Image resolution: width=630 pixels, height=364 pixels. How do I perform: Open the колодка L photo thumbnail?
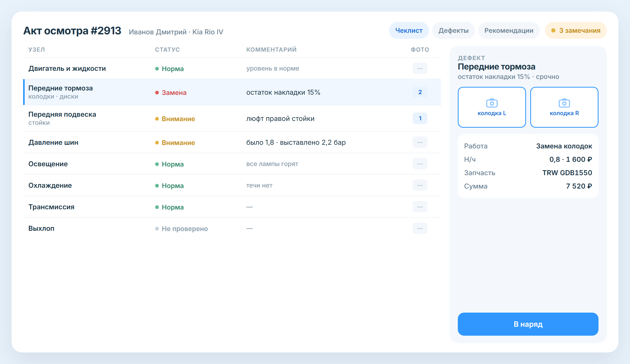tap(492, 107)
